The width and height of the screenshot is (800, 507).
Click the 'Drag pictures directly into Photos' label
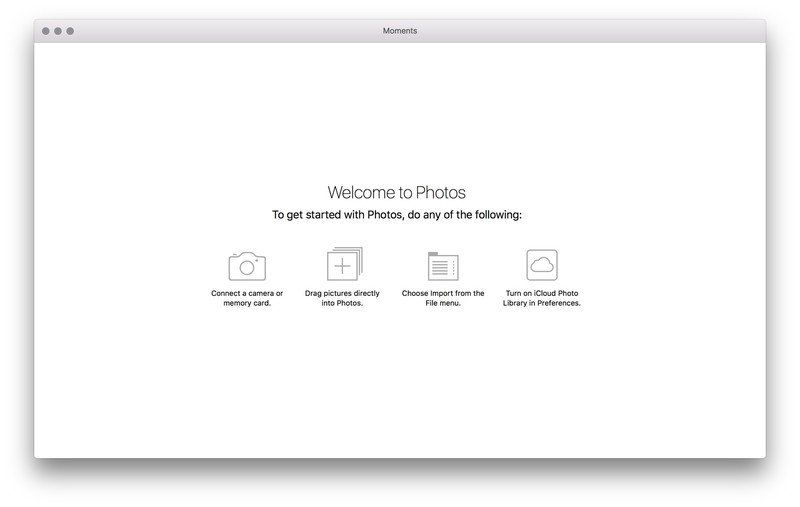tap(343, 298)
